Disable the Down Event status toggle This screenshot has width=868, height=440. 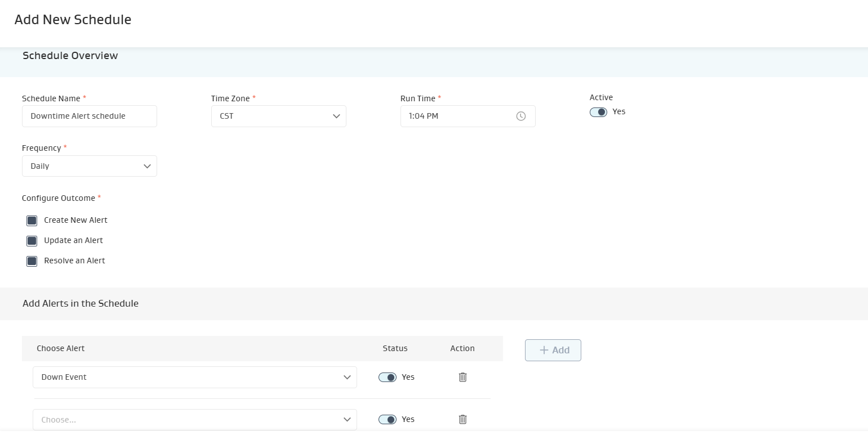(x=388, y=377)
